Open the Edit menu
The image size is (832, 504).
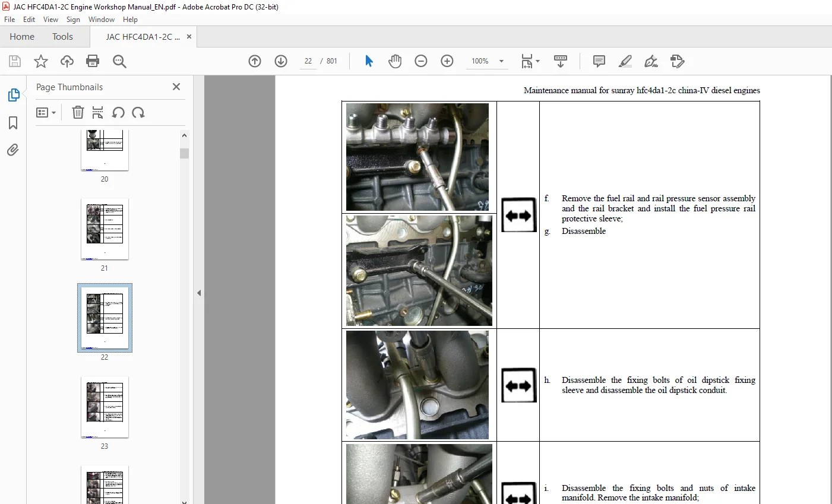click(x=29, y=20)
